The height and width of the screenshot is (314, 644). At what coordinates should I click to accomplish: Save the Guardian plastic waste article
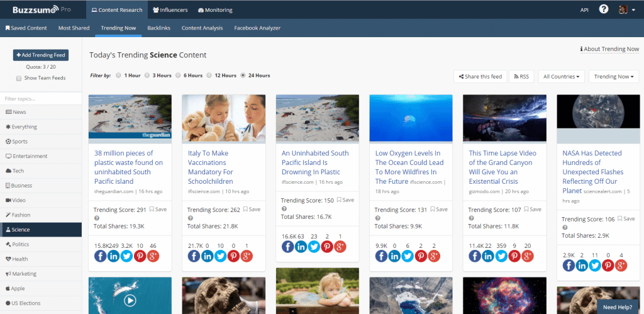pos(158,209)
